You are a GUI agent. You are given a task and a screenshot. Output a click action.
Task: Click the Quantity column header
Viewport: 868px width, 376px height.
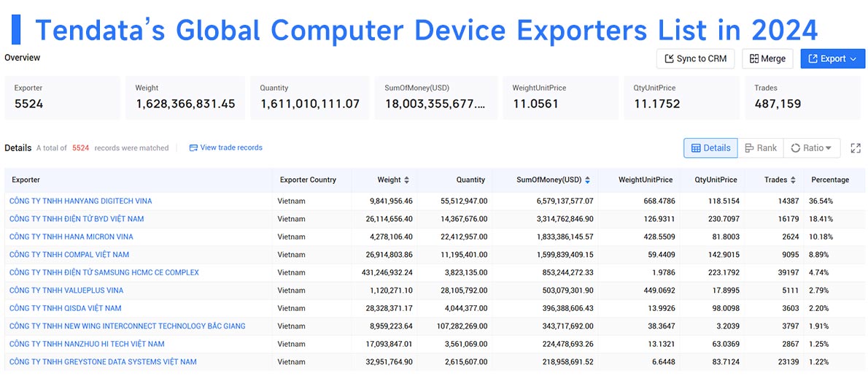click(470, 180)
